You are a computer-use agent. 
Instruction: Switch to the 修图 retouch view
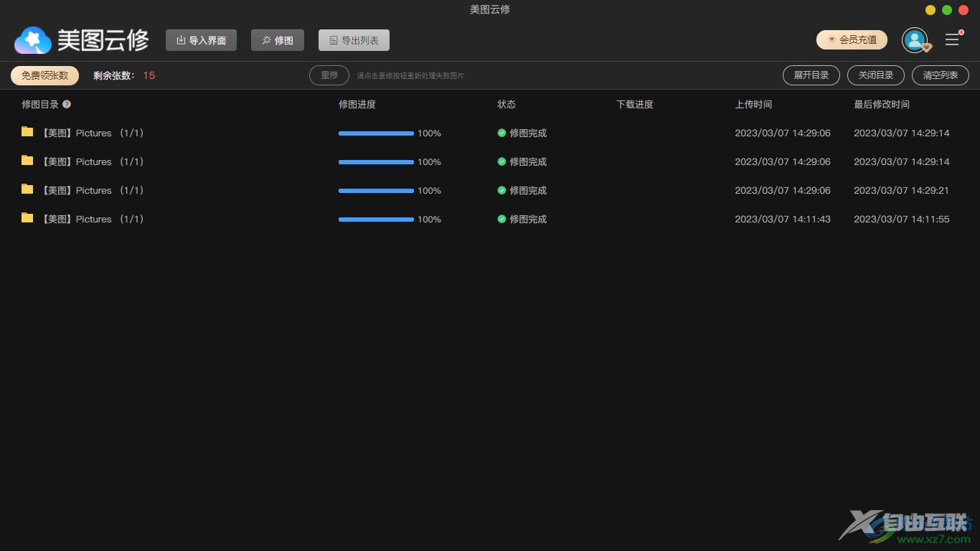point(278,40)
